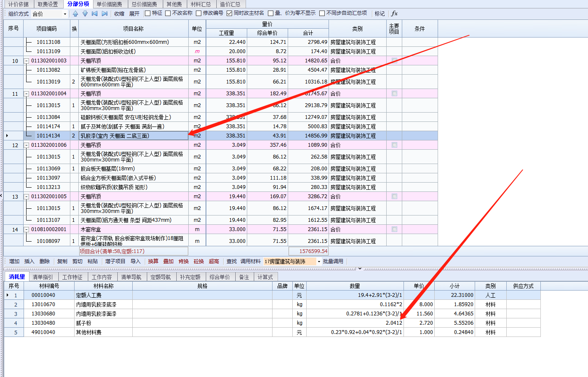Click the 查找 search button
This screenshot has width=588, height=377.
coord(232,261)
